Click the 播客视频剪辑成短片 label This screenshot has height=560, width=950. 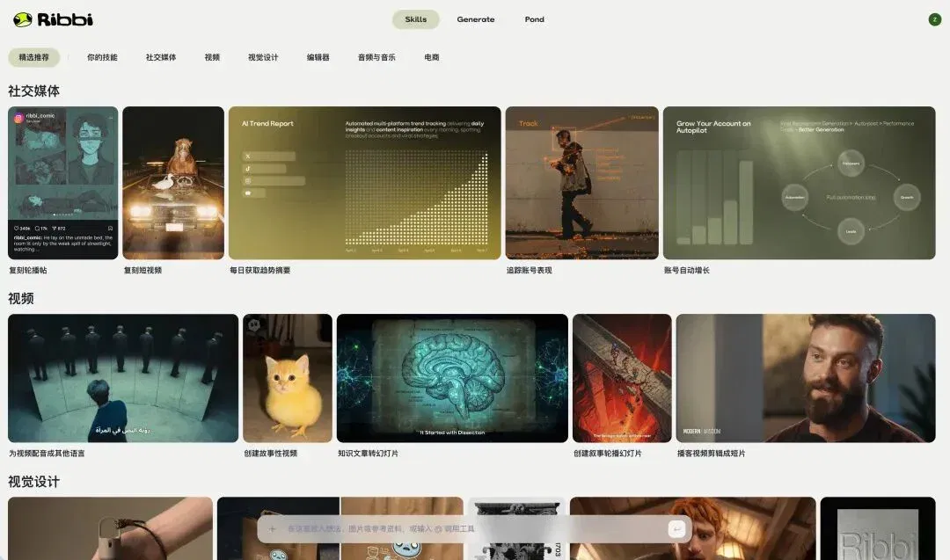pyautogui.click(x=711, y=454)
